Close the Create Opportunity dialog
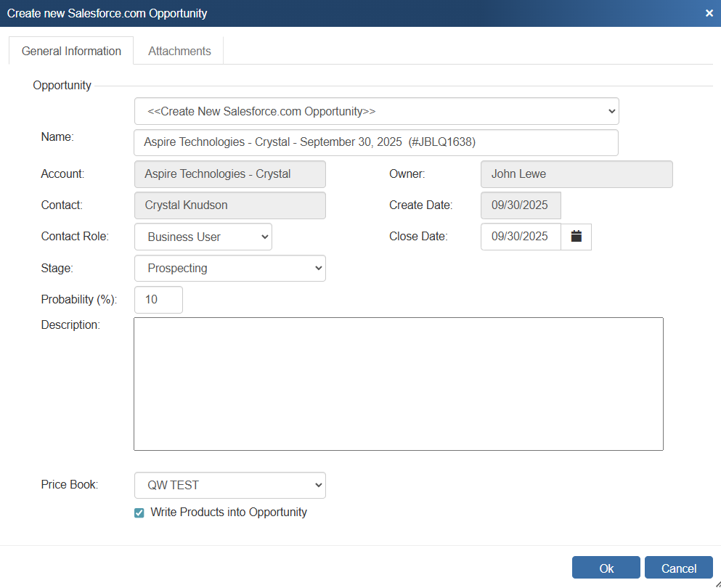The image size is (721, 588). [x=709, y=13]
